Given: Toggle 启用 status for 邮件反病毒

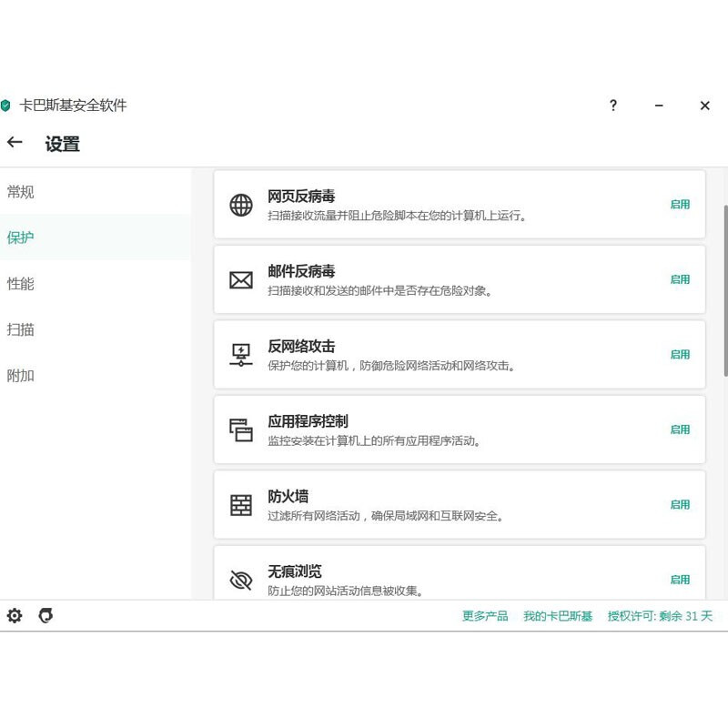Looking at the screenshot, I should (680, 279).
